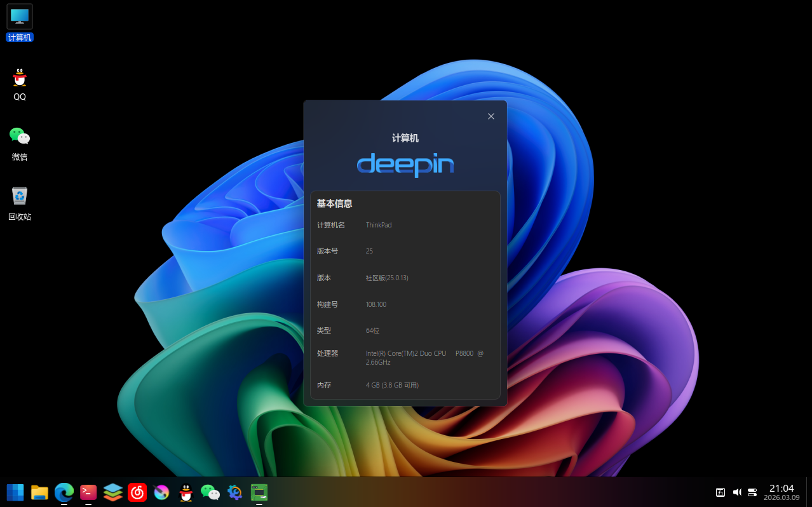
Task: Close the 计算机 info dialog
Action: 491,116
